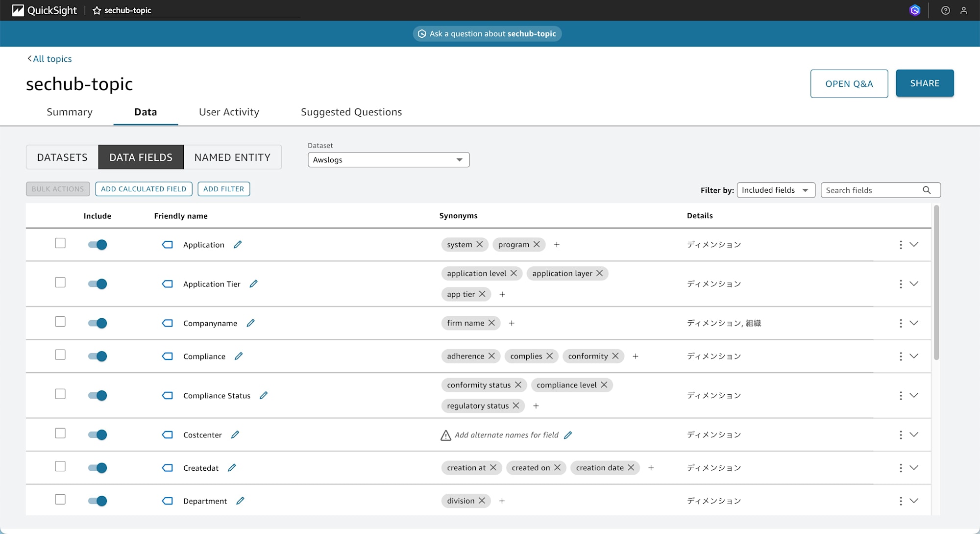Open the Dataset Awslogs dropdown
980x534 pixels.
pyautogui.click(x=389, y=160)
